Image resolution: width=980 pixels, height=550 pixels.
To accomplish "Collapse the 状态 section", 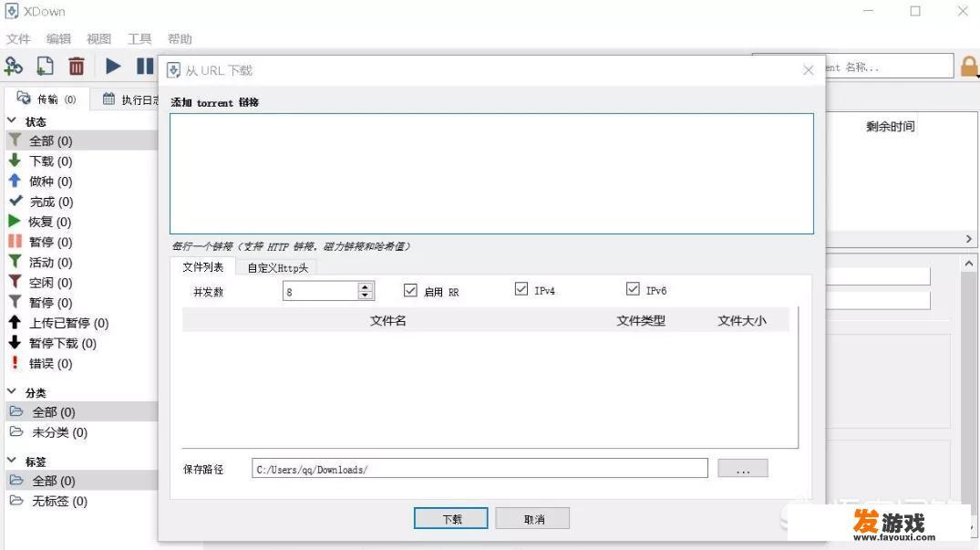I will 12,120.
